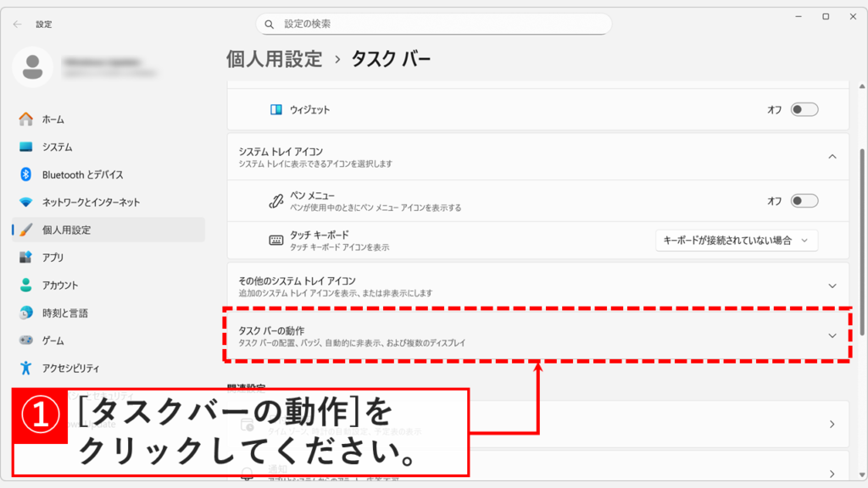This screenshot has height=488, width=868.
Task: Select the Bluetooth icon in sidebar
Action: pyautogui.click(x=25, y=175)
